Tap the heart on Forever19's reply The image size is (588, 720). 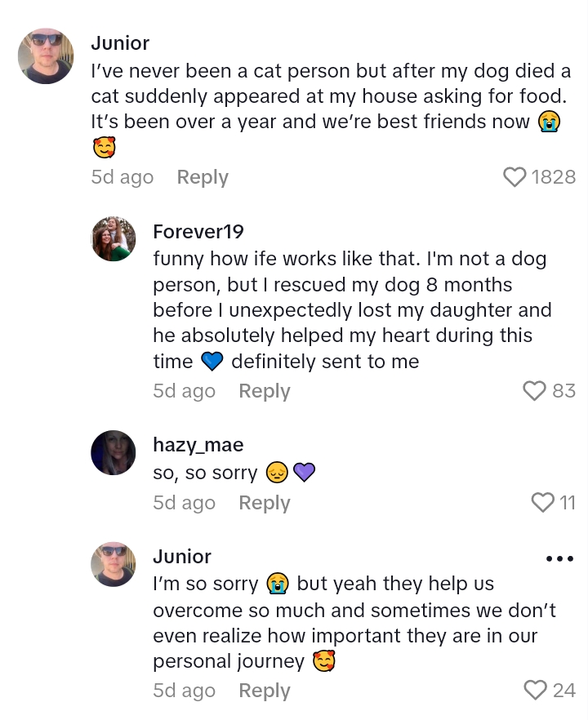[x=534, y=391]
